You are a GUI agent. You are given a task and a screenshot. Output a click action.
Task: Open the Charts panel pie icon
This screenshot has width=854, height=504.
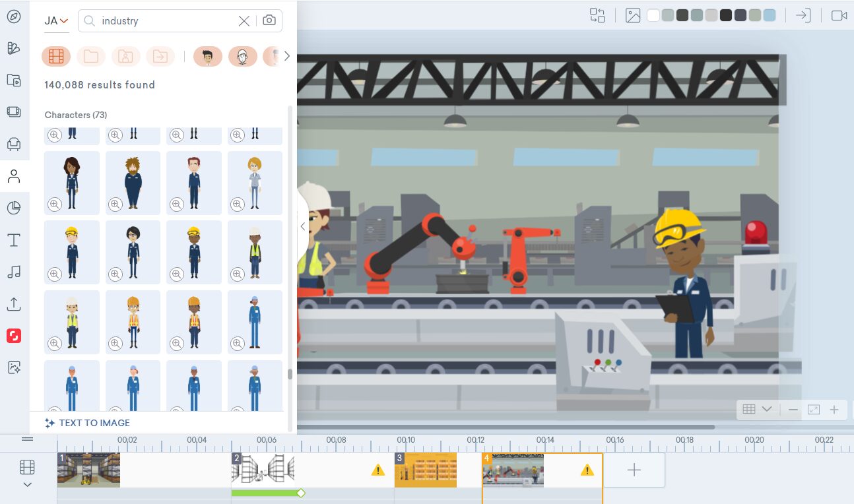click(14, 208)
